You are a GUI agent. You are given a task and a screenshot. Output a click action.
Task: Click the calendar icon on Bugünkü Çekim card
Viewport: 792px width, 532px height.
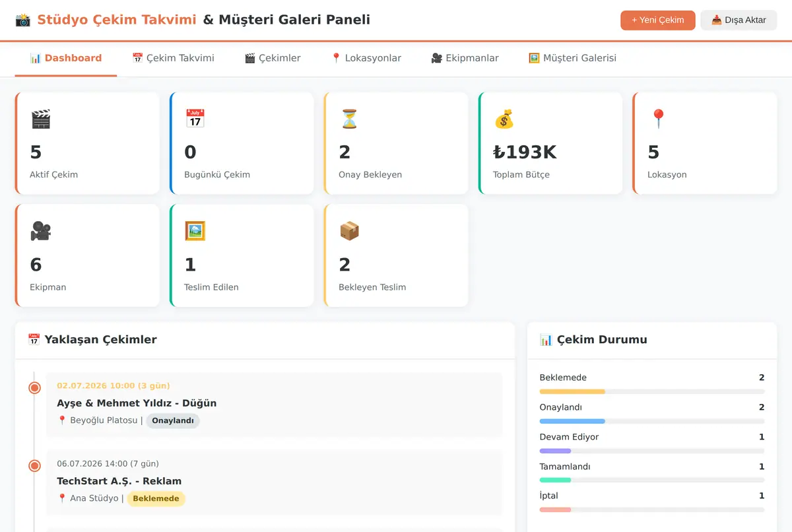click(195, 119)
